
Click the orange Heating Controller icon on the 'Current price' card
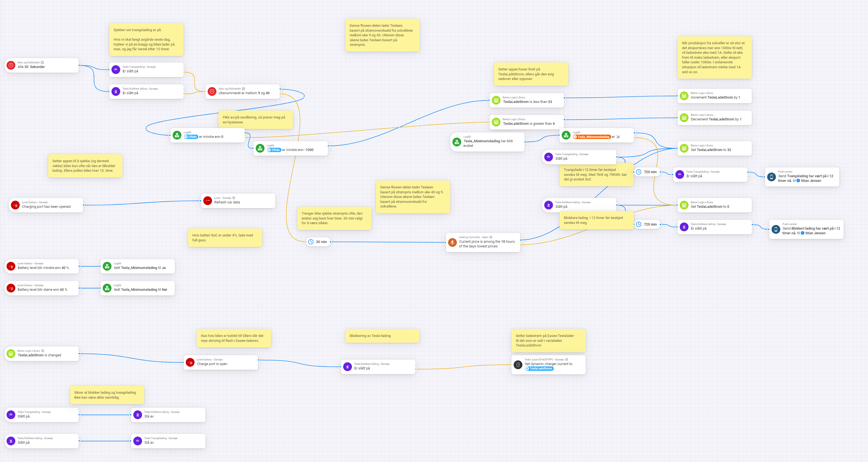(452, 242)
